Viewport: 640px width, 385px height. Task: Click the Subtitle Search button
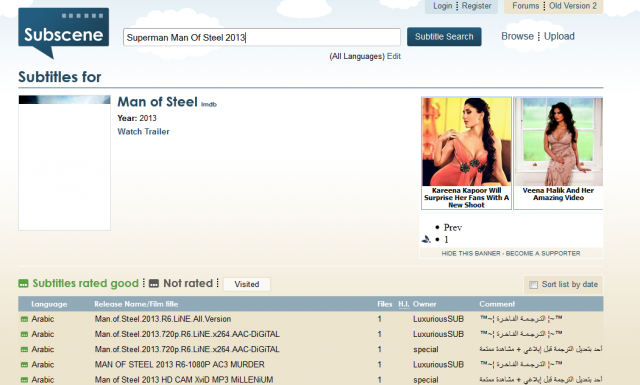444,37
